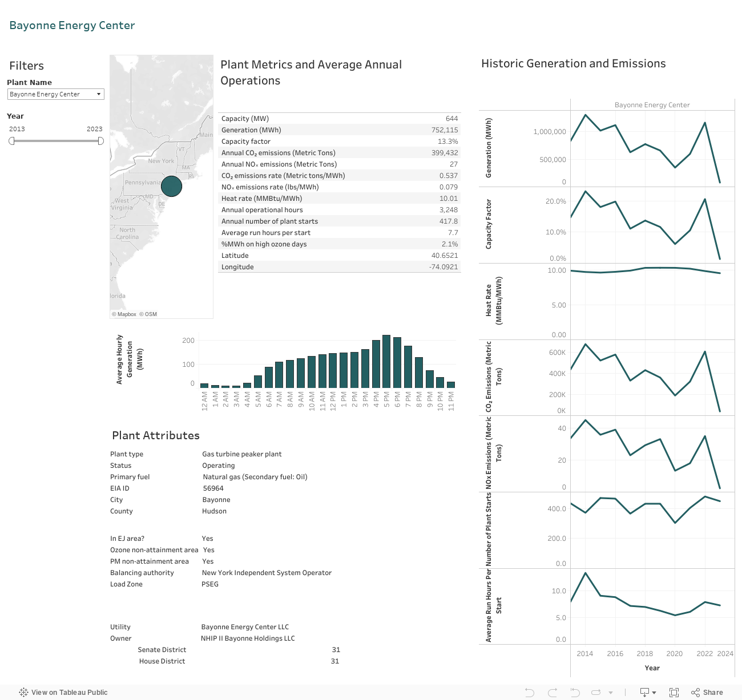Click the Senate District label
742x700 pixels.
(x=162, y=650)
